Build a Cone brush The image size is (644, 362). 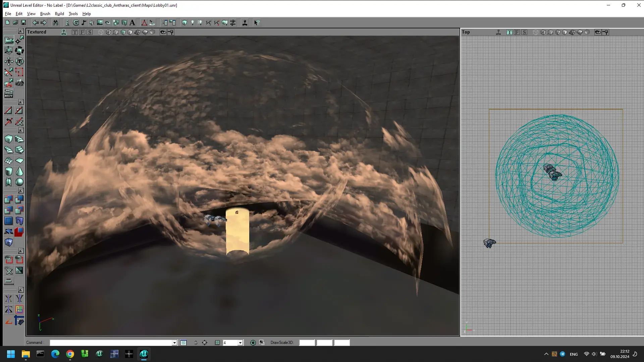[19, 171]
